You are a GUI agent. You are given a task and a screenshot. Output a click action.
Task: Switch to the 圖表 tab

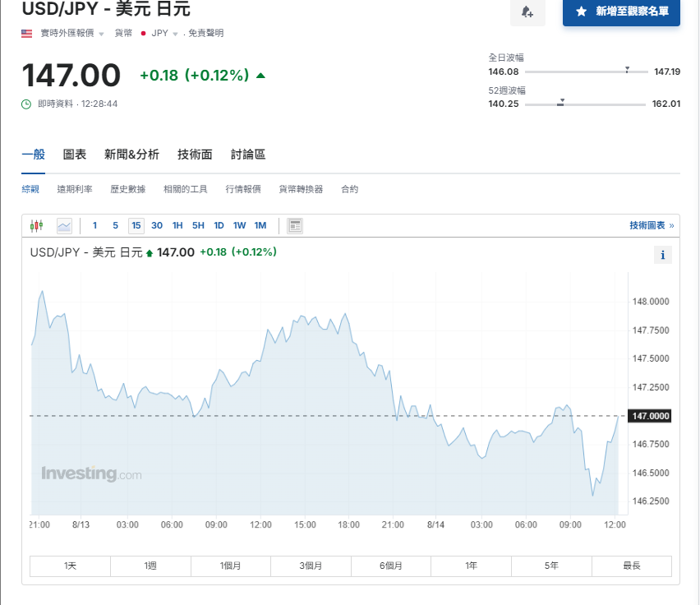75,155
